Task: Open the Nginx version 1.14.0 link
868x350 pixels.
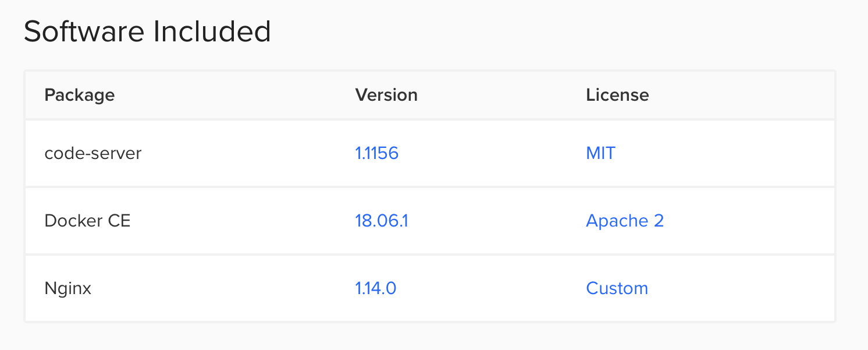Action: [x=375, y=288]
